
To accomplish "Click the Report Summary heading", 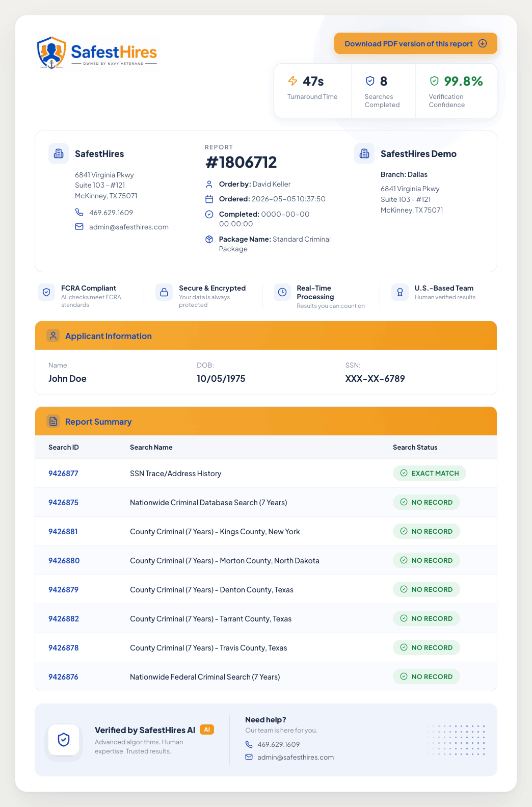I will (98, 422).
